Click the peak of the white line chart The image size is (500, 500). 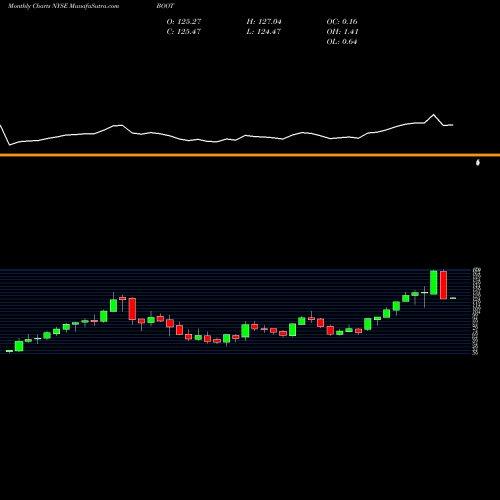434,115
